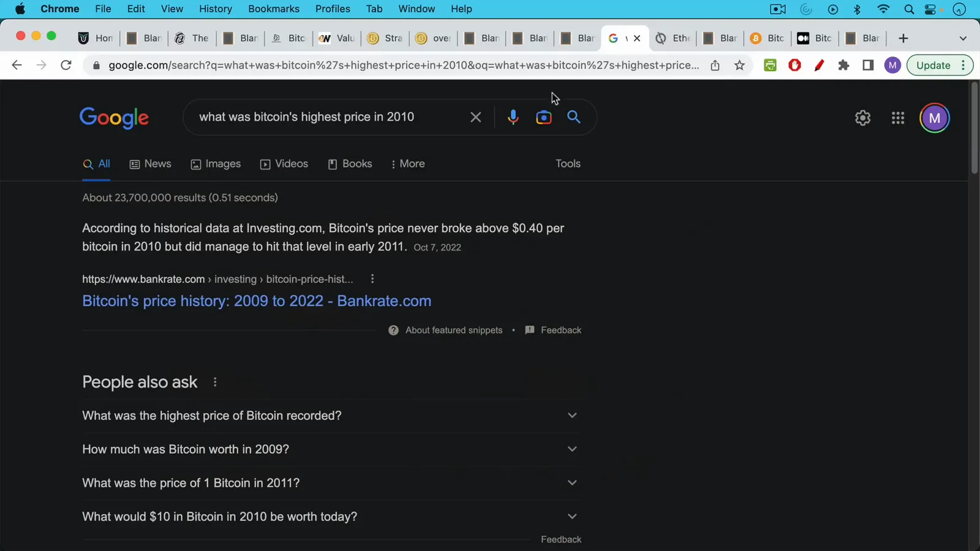This screenshot has width=980, height=551.
Task: Open the Chrome extensions puzzle icon
Action: (843, 65)
